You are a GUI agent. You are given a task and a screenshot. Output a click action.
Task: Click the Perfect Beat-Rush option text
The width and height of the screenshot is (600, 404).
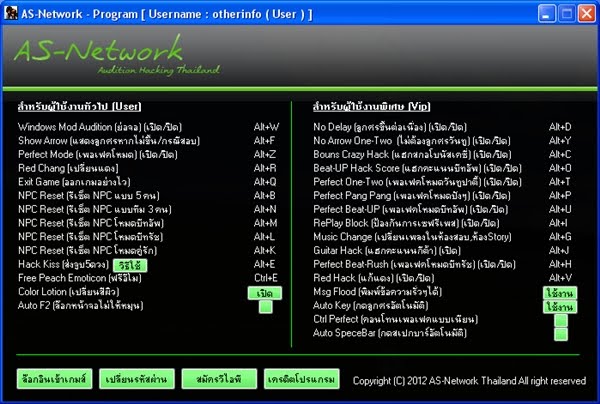(414, 264)
